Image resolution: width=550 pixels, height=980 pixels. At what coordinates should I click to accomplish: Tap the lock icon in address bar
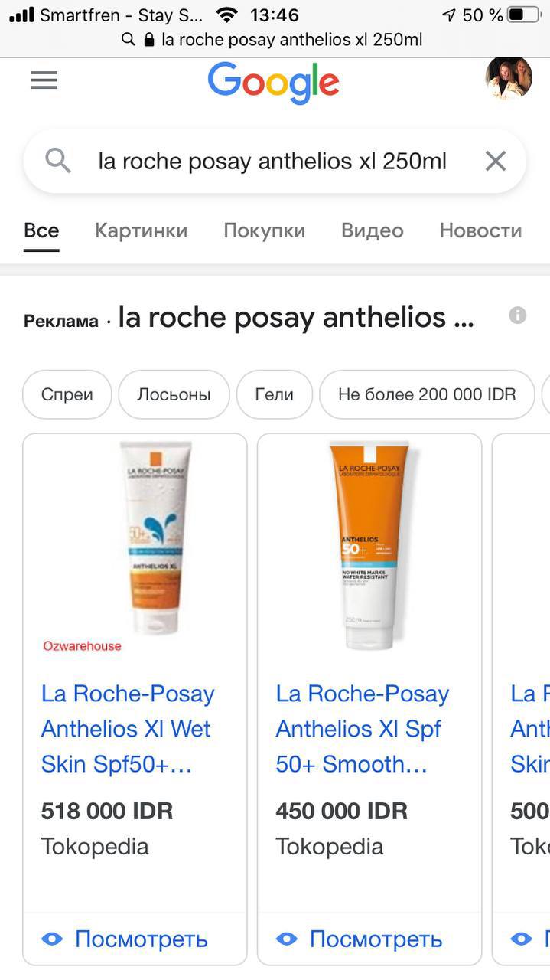pyautogui.click(x=149, y=40)
